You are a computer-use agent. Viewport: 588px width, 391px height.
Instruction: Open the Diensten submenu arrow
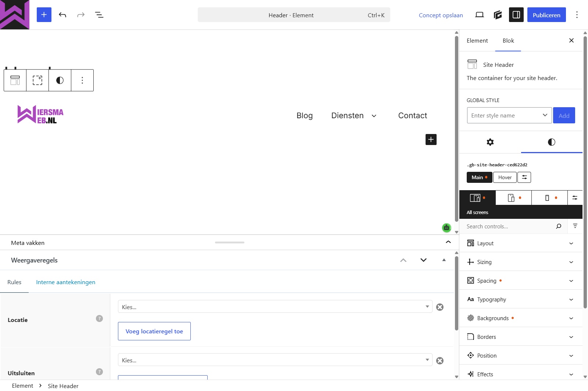[x=374, y=116]
